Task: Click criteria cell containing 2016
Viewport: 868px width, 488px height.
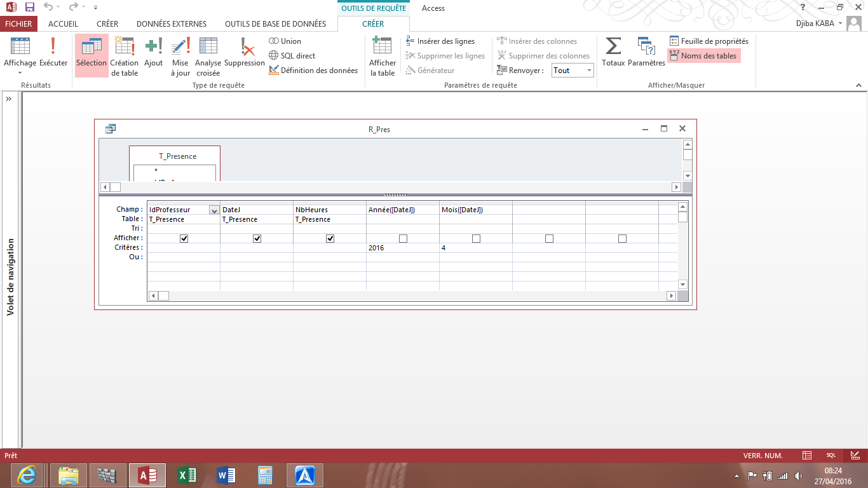Action: pyautogui.click(x=403, y=248)
